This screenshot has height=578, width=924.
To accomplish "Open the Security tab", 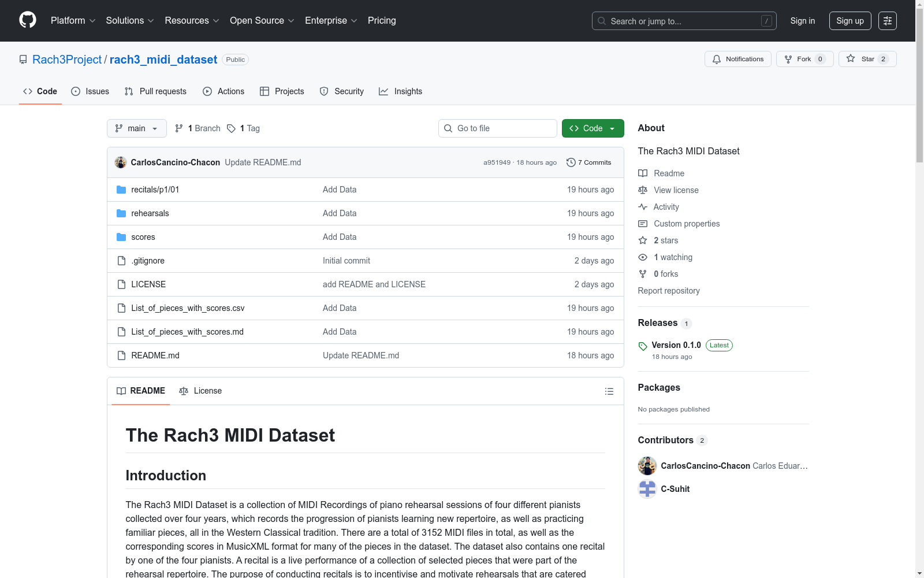I will coord(342,91).
